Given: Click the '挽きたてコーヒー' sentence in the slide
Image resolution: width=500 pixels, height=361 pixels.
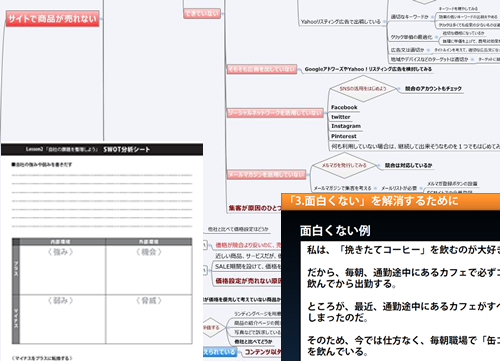Looking at the screenshot, I should (x=403, y=250).
